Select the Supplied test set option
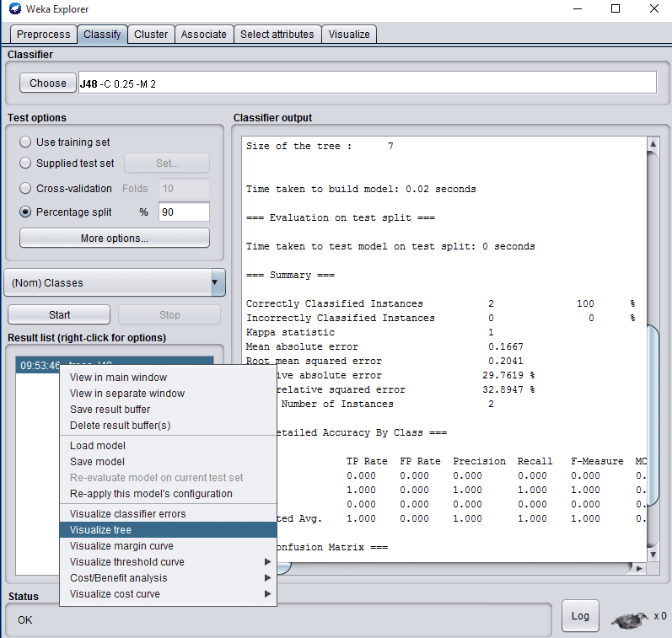Image resolution: width=672 pixels, height=638 pixels. (x=67, y=164)
